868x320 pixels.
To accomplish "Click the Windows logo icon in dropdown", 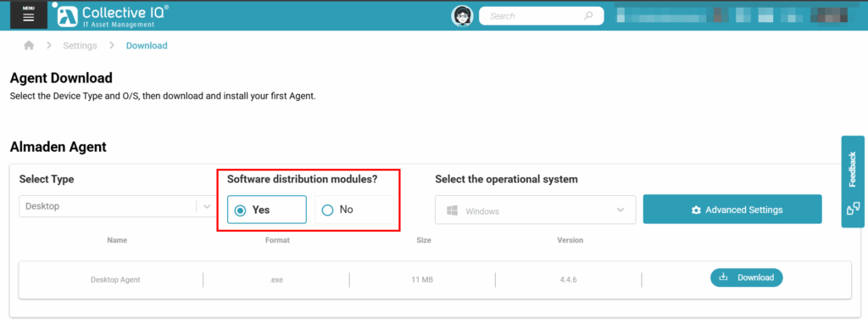I will point(452,211).
